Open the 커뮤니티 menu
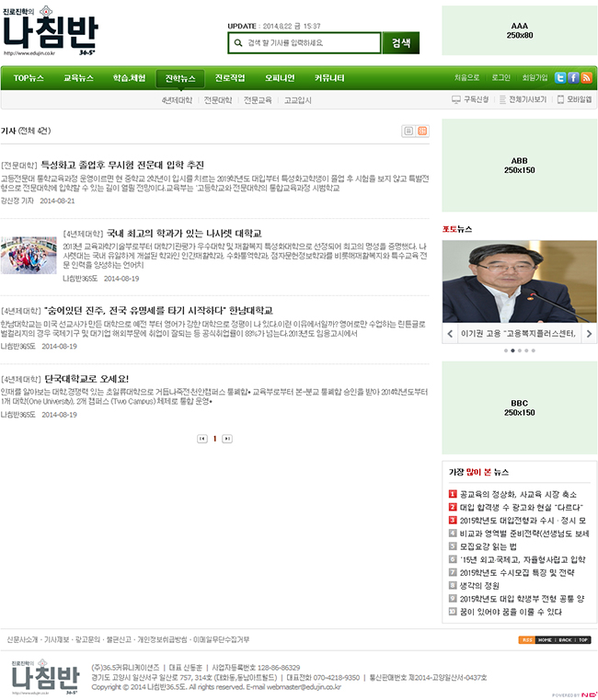The height and width of the screenshot is (700, 598). pyautogui.click(x=329, y=78)
